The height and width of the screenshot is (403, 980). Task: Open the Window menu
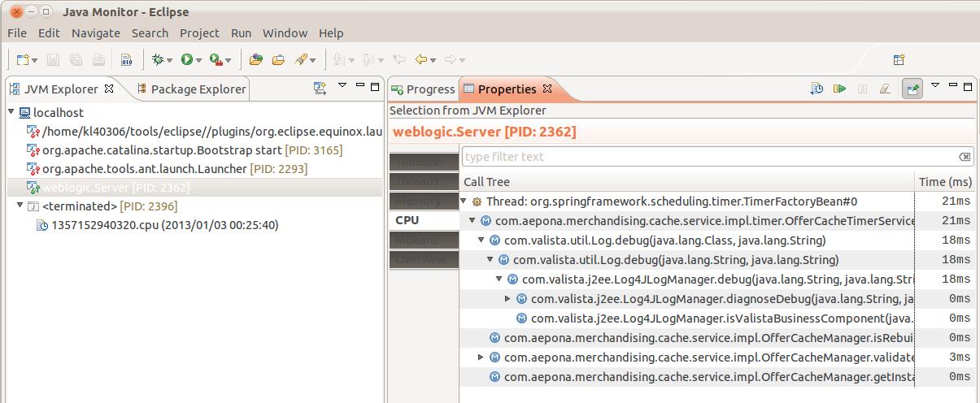(285, 33)
